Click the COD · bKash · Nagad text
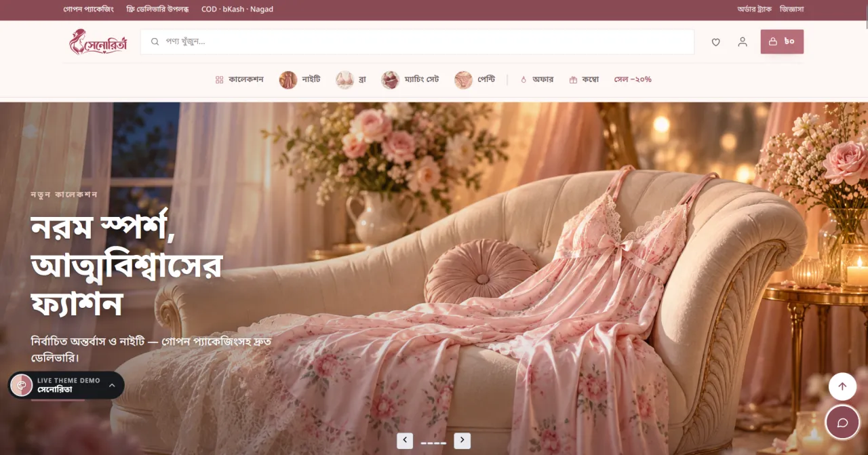Image resolution: width=868 pixels, height=455 pixels. [237, 9]
